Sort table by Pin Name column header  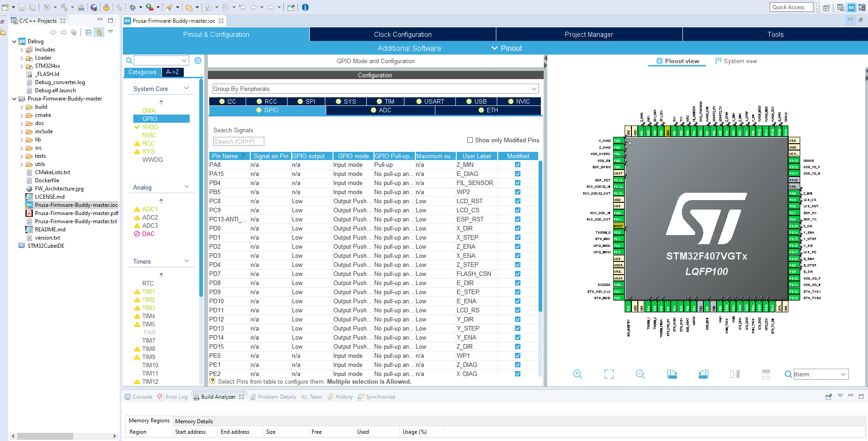(229, 156)
